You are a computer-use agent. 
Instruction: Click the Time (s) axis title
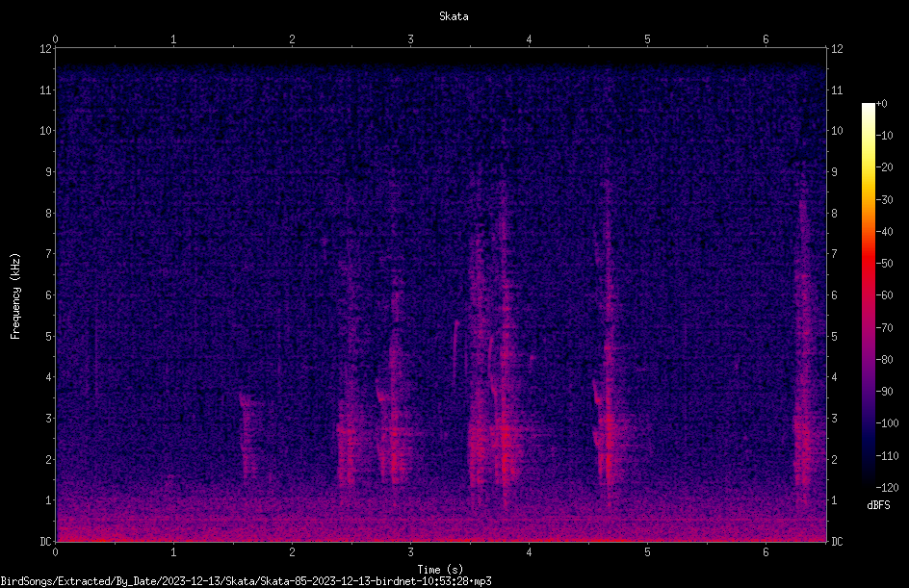tap(440, 570)
